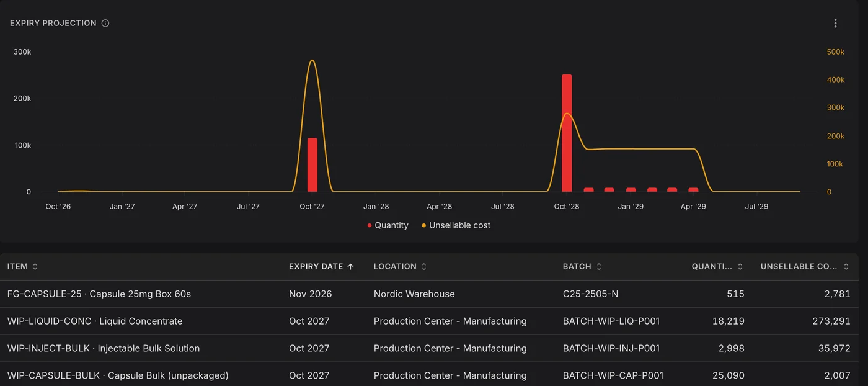Screen dimensions: 868x386
Task: Click the Oct '28 x-axis label
Action: click(567, 206)
